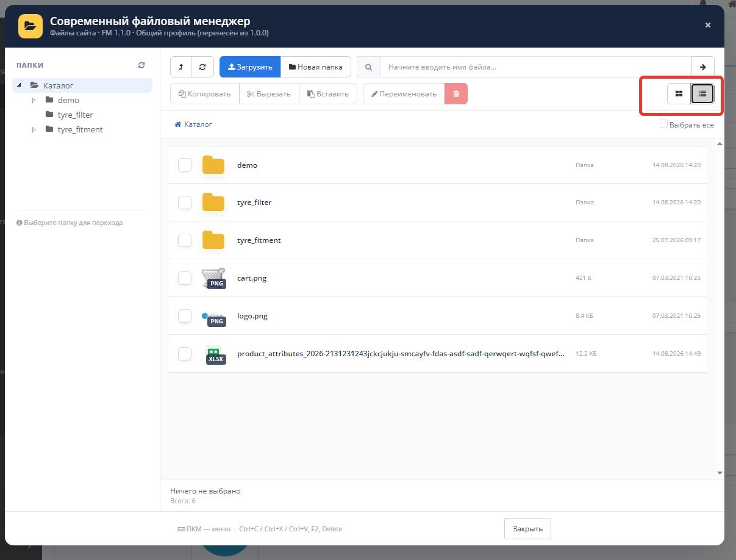Tick the checkbox for tyre_filter folder

coord(185,203)
